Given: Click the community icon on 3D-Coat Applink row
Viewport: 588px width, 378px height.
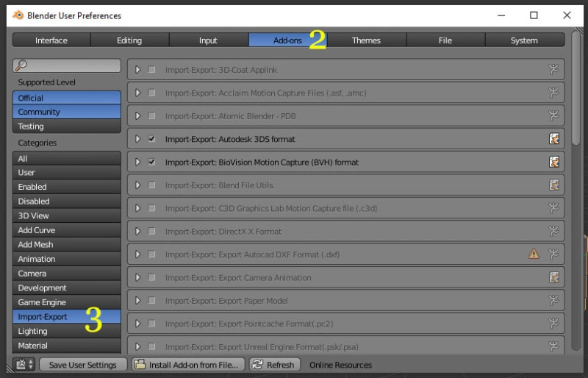Looking at the screenshot, I should (x=554, y=69).
